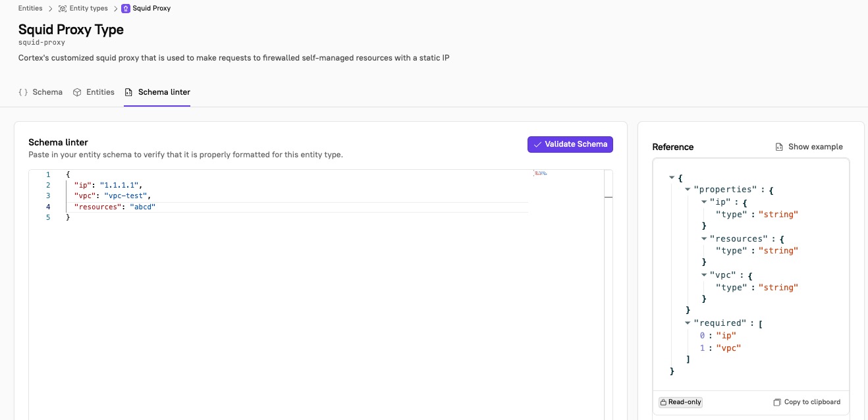This screenshot has width=868, height=420.
Task: Click line number 3 in the editor
Action: click(x=47, y=196)
